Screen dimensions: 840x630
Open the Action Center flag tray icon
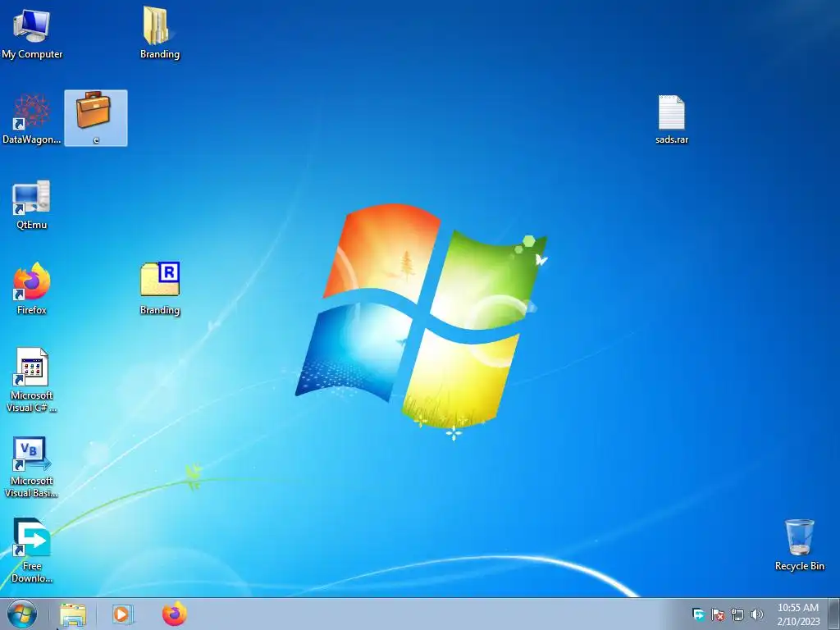click(x=718, y=614)
